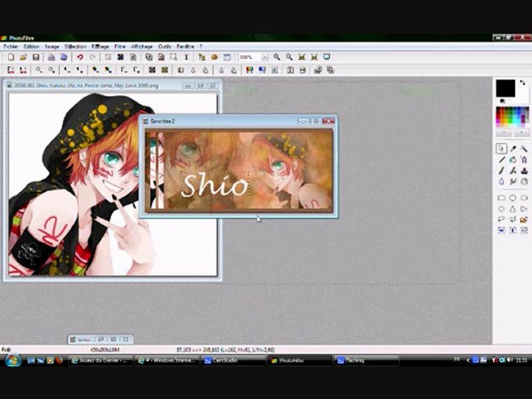Convert to grayscale using the black-and-white icon
532x399 pixels.
point(152,70)
